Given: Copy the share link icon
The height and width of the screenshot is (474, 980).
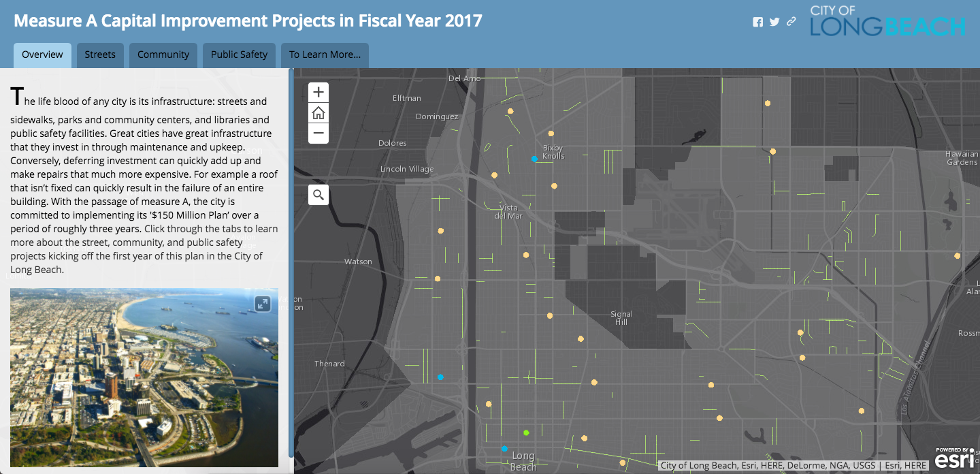Looking at the screenshot, I should (791, 22).
